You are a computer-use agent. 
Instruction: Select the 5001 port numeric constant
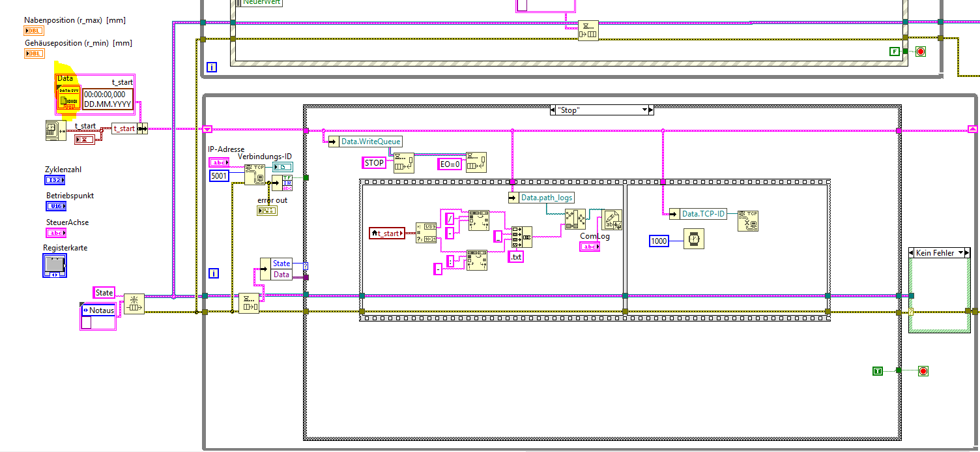coord(220,175)
